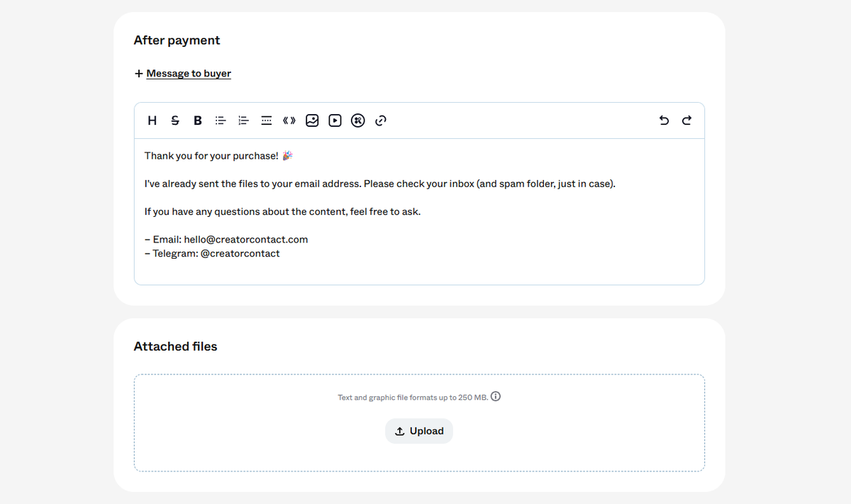Click the Telegram @creatorcontact line
This screenshot has height=504, width=851.
click(212, 253)
